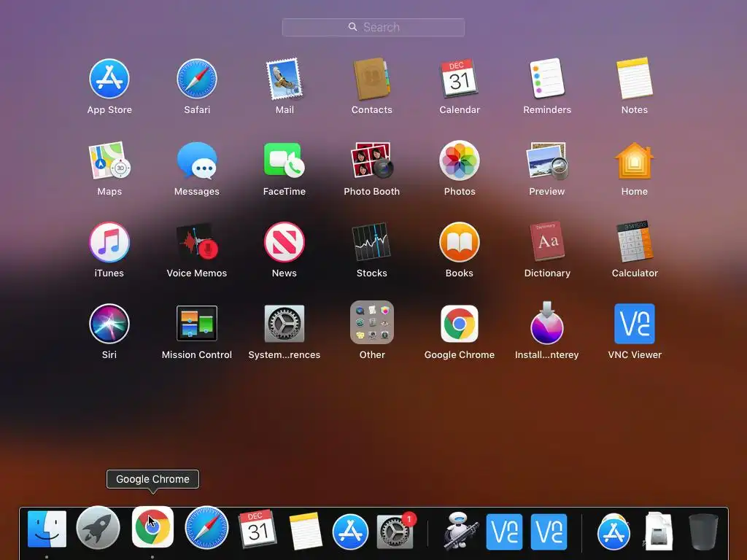
Task: Launch the Reminders app
Action: (x=547, y=79)
